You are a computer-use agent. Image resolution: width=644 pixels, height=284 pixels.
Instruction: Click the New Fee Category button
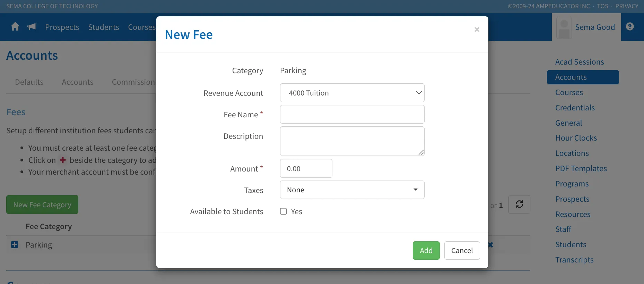[x=42, y=204]
